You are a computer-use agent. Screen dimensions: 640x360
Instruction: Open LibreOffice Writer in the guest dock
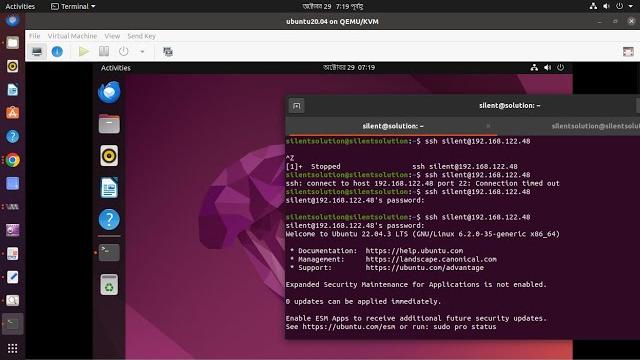pyautogui.click(x=109, y=187)
